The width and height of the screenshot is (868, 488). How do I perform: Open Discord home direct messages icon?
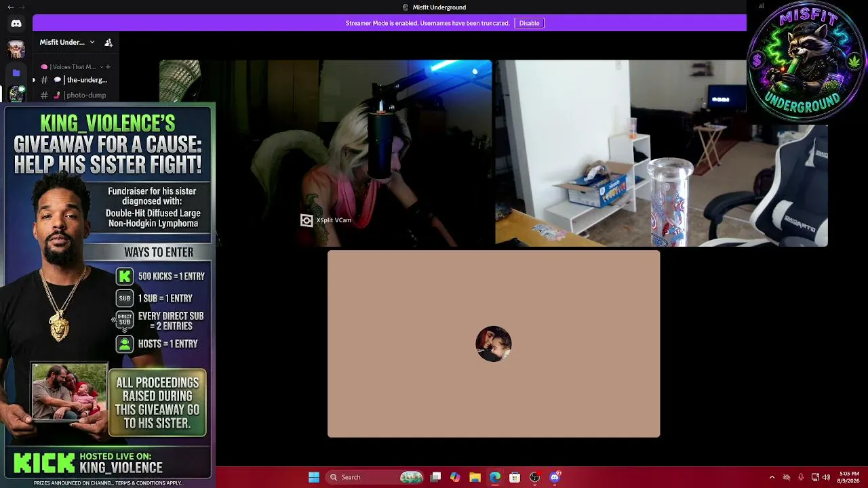(16, 24)
